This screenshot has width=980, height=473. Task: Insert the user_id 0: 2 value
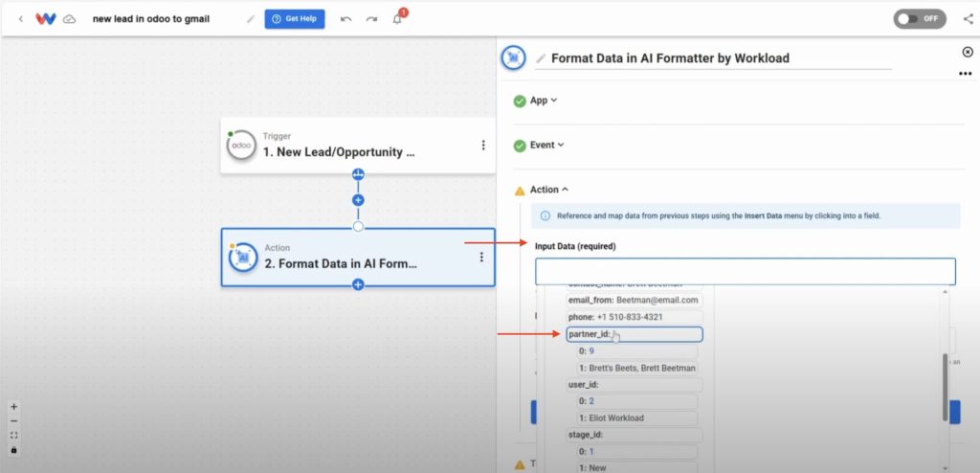636,401
